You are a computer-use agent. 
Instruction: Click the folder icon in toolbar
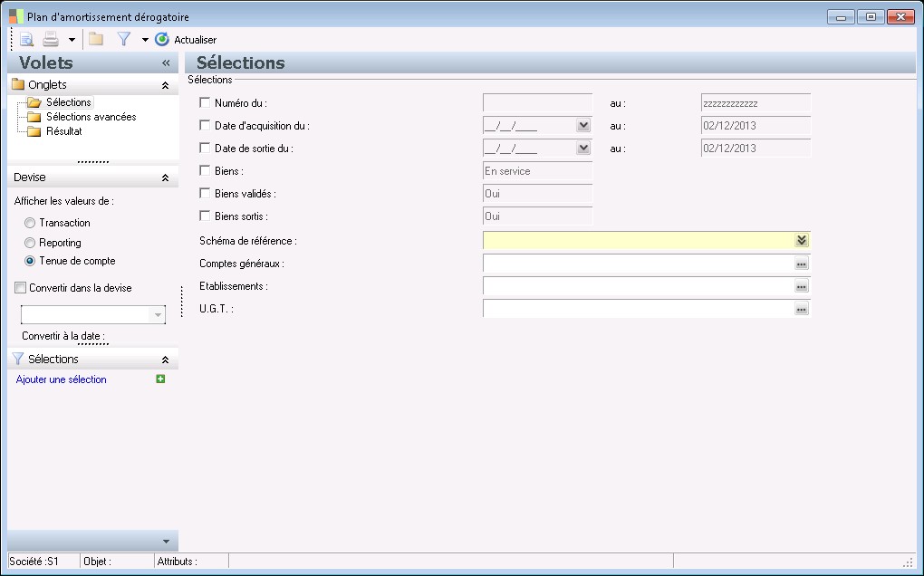(x=96, y=40)
